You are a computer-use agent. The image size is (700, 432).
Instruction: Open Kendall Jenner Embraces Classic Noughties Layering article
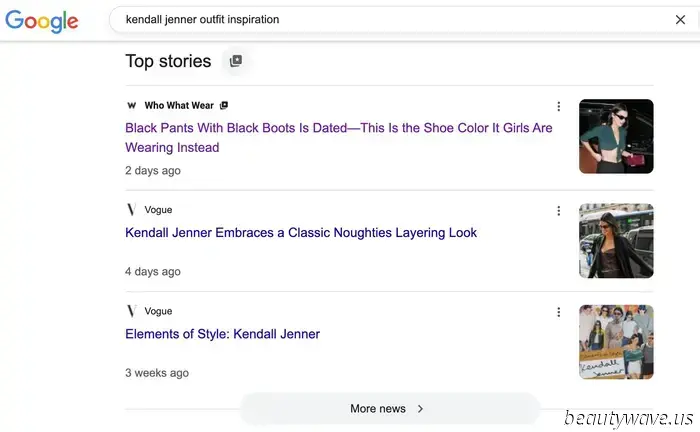[301, 233]
